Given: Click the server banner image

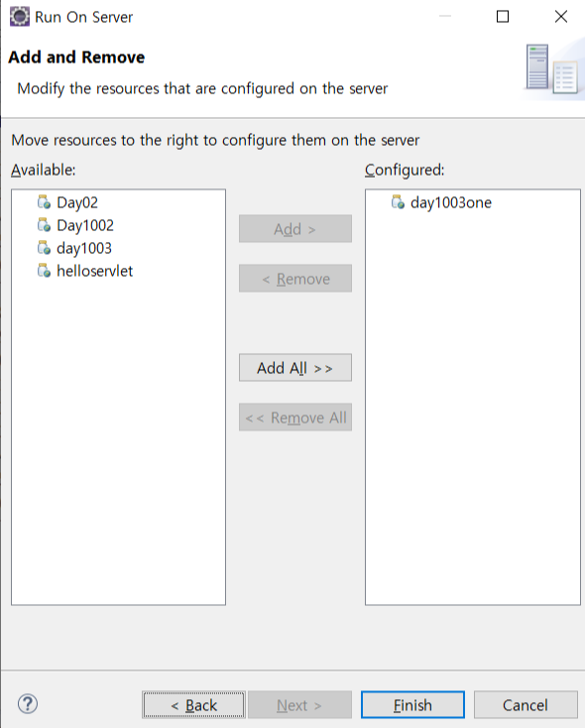Looking at the screenshot, I should (x=552, y=68).
